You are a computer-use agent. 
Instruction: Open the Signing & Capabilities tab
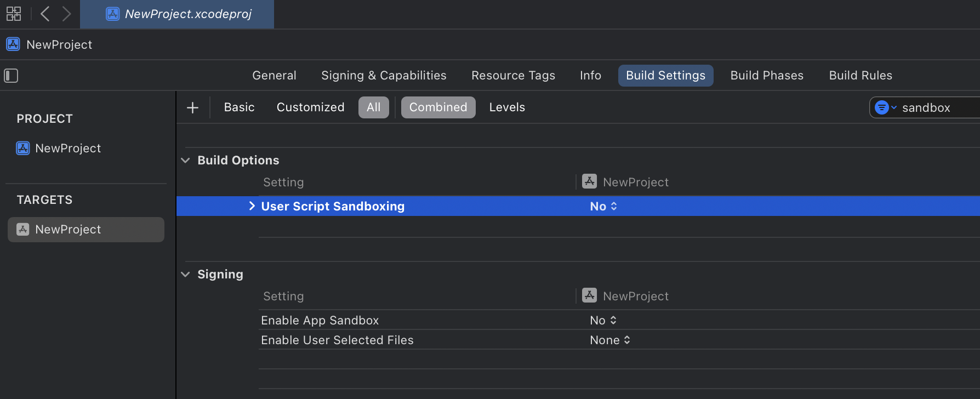click(x=384, y=76)
